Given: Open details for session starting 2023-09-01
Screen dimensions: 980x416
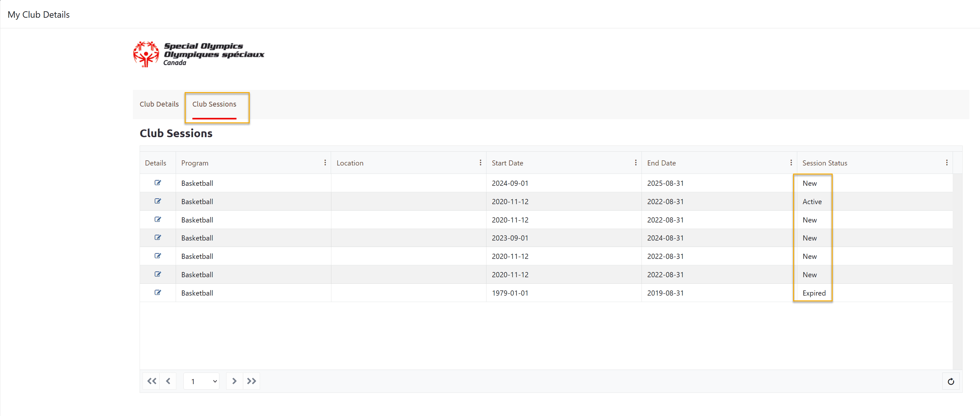Looking at the screenshot, I should tap(158, 238).
